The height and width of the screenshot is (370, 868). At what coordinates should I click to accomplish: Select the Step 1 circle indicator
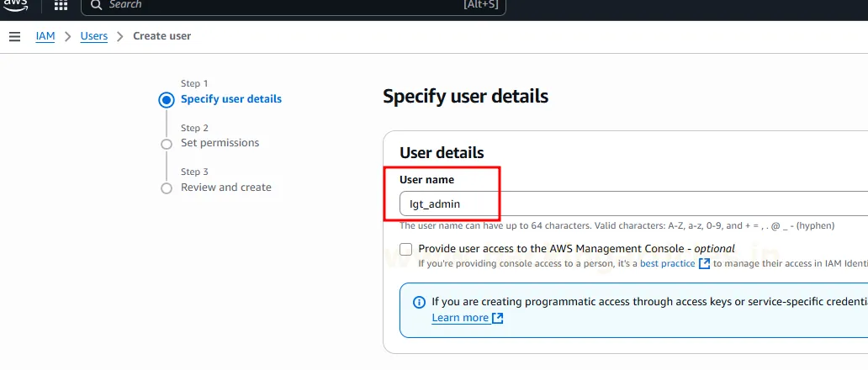click(x=167, y=100)
